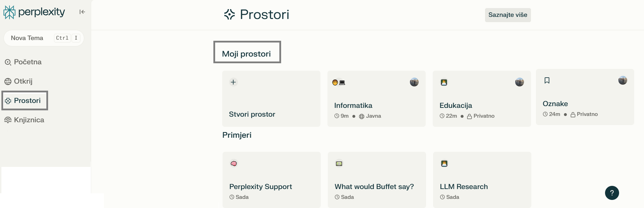Open What would Buffet say example
This screenshot has width=644, height=208.
[374, 187]
